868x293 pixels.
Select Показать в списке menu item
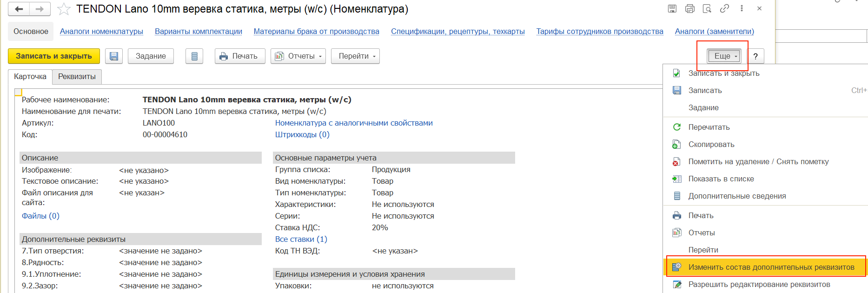721,179
